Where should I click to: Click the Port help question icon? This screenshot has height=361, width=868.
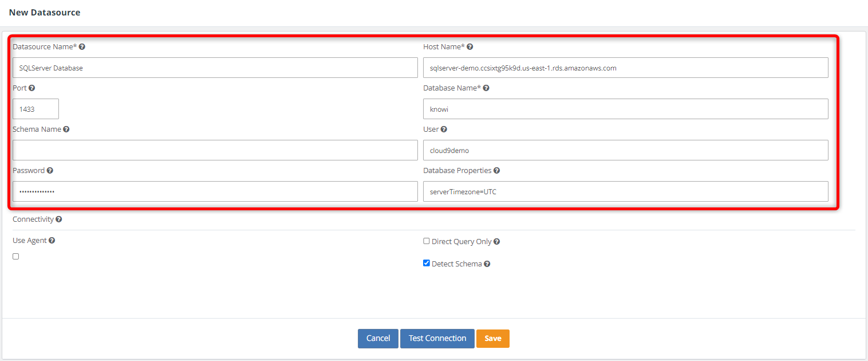(x=31, y=88)
